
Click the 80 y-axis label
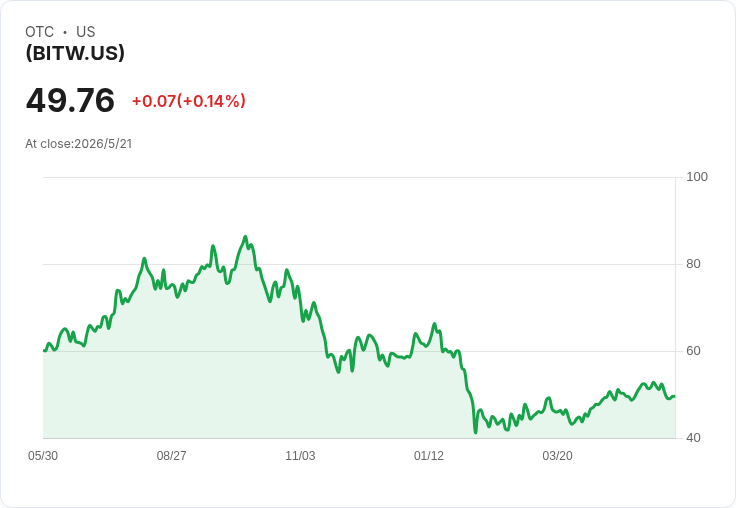click(693, 264)
